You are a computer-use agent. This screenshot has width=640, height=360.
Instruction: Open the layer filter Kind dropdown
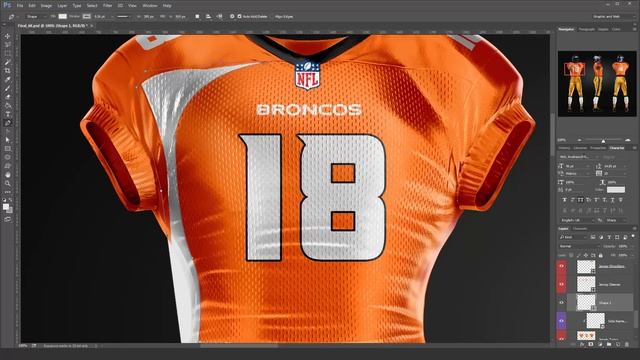(573, 237)
